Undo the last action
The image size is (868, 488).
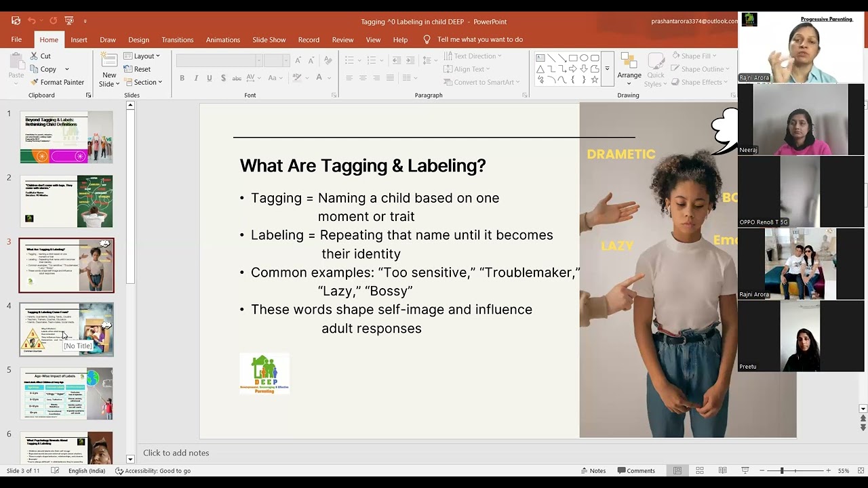coord(31,21)
